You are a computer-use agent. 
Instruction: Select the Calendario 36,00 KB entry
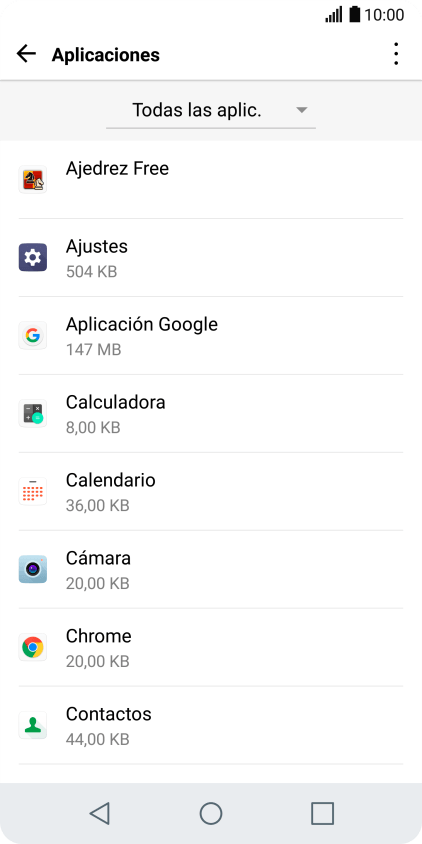tap(211, 492)
